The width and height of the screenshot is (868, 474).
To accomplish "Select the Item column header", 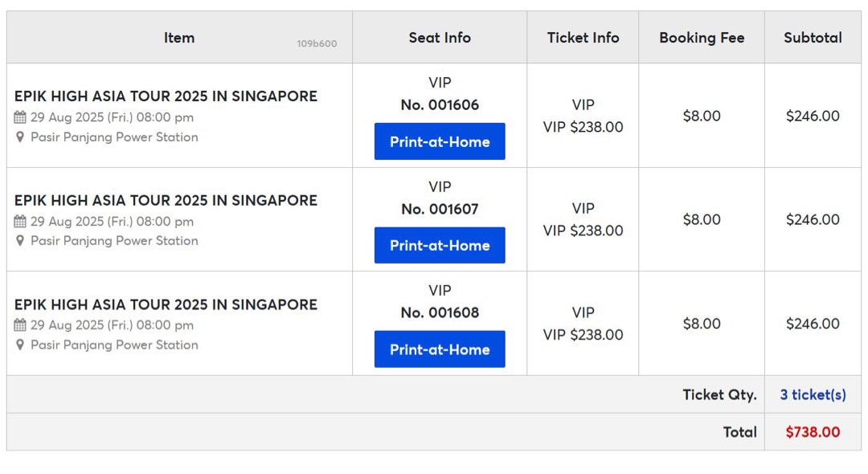I will [x=178, y=37].
